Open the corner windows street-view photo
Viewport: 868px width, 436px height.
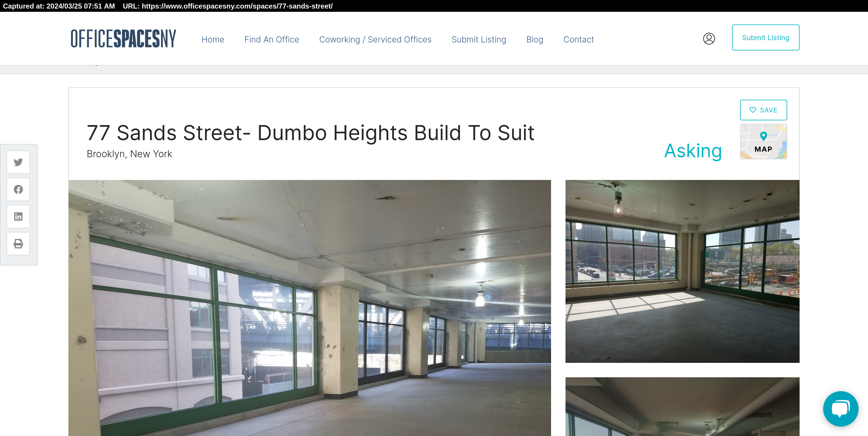pyautogui.click(x=682, y=271)
